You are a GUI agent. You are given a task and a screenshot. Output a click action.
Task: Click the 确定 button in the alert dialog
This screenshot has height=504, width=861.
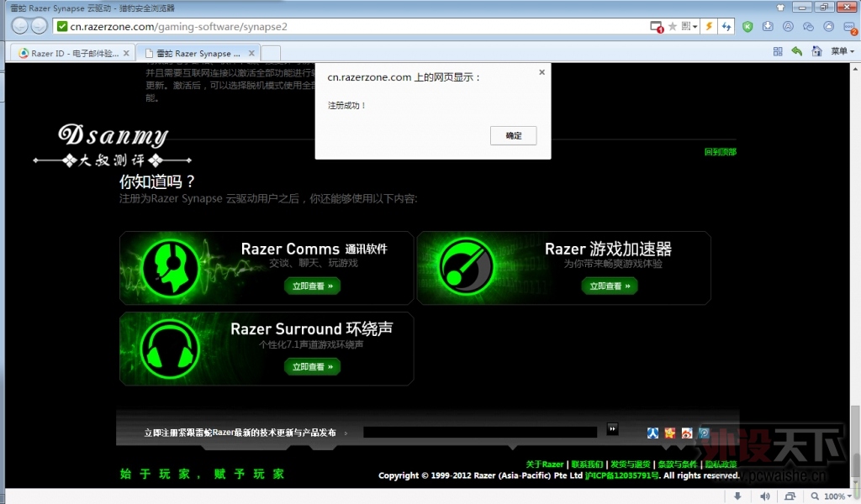(x=513, y=135)
